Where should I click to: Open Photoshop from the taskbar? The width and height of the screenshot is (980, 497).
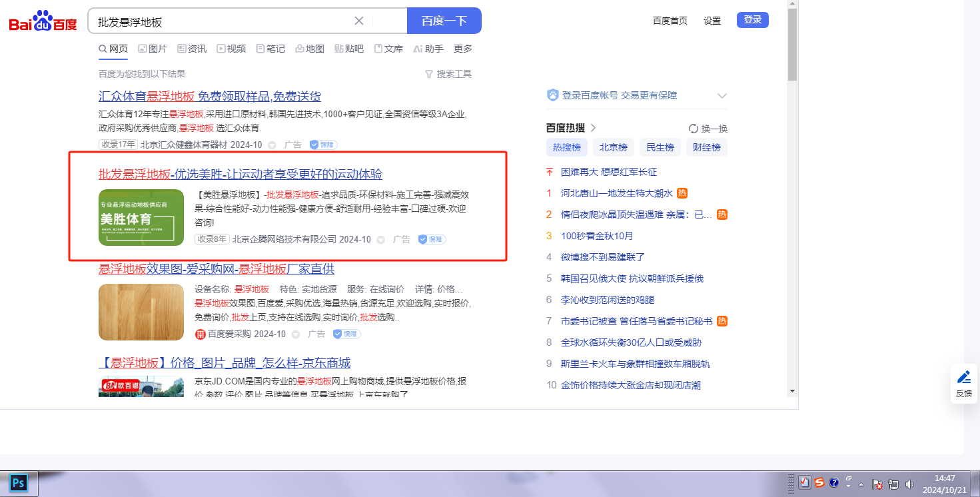click(x=19, y=482)
